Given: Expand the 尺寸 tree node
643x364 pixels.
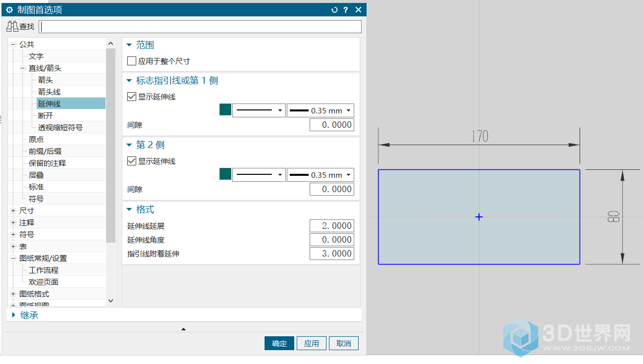Looking at the screenshot, I should (13, 211).
